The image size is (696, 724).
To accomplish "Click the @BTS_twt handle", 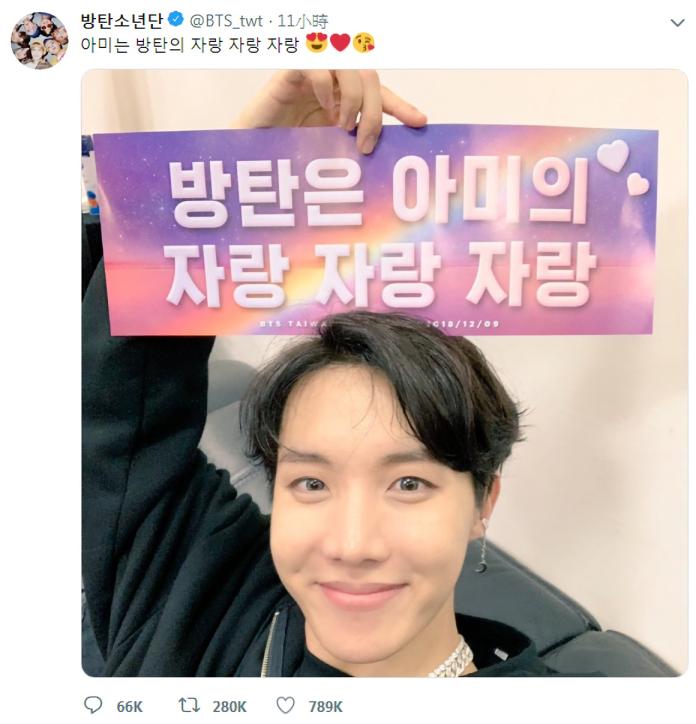I will coord(226,21).
